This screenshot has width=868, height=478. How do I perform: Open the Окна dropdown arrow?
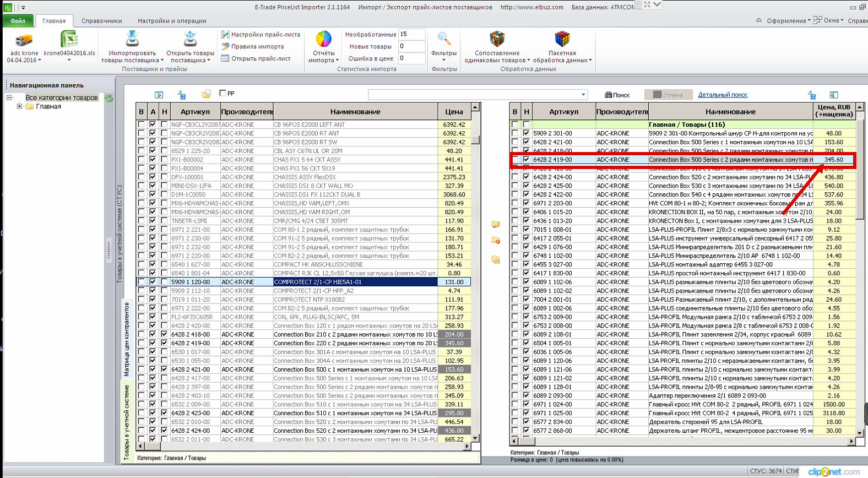842,20
